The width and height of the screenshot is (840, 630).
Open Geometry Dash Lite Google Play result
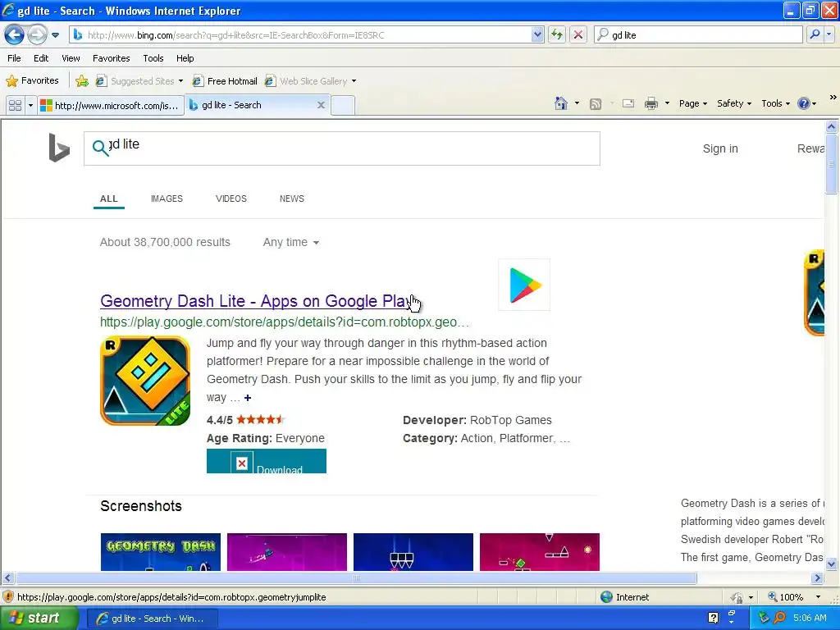[x=256, y=301]
